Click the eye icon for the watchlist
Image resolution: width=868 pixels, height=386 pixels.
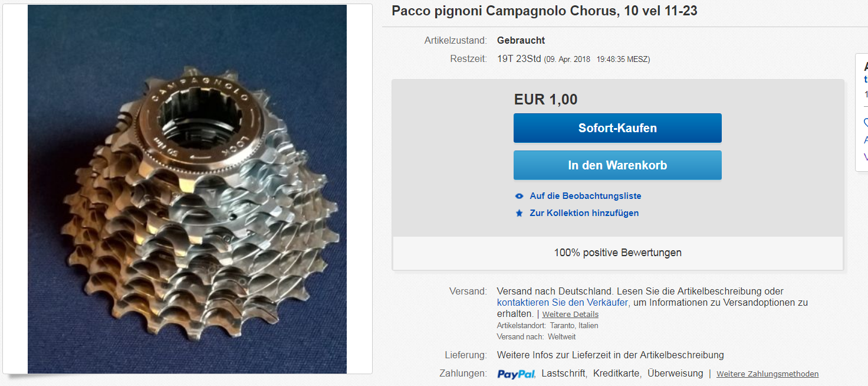[519, 196]
